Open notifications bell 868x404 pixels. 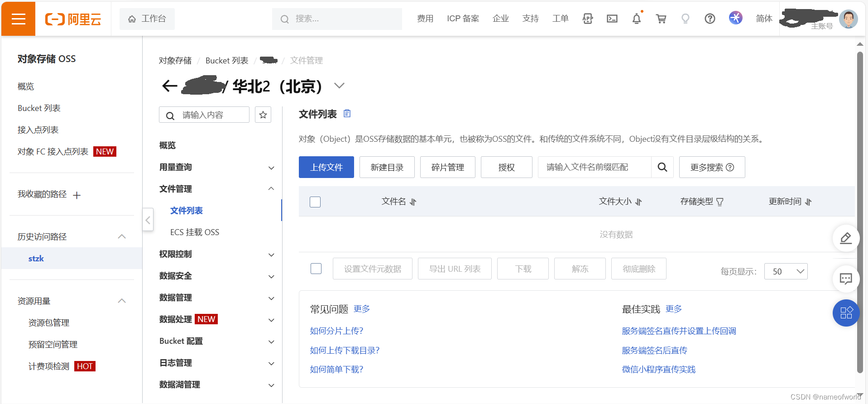tap(637, 19)
